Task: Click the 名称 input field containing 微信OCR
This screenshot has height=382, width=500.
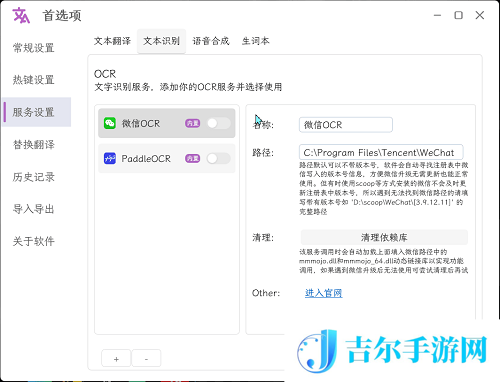Action: pyautogui.click(x=346, y=125)
